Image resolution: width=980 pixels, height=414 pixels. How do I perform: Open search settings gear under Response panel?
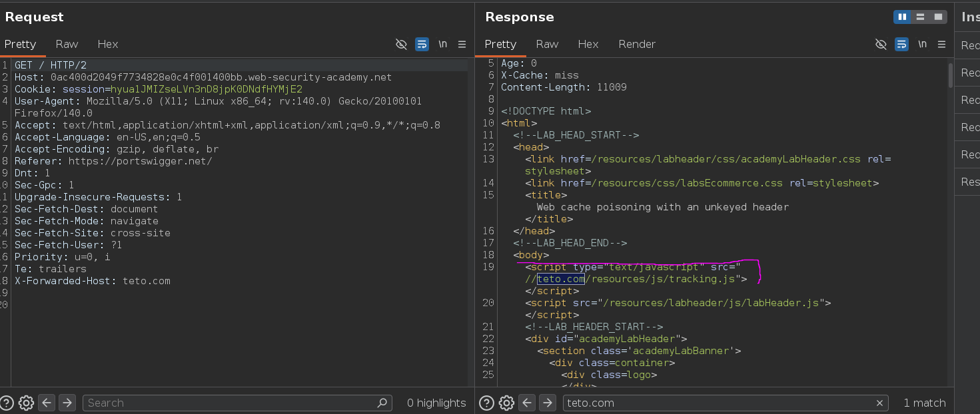point(506,403)
